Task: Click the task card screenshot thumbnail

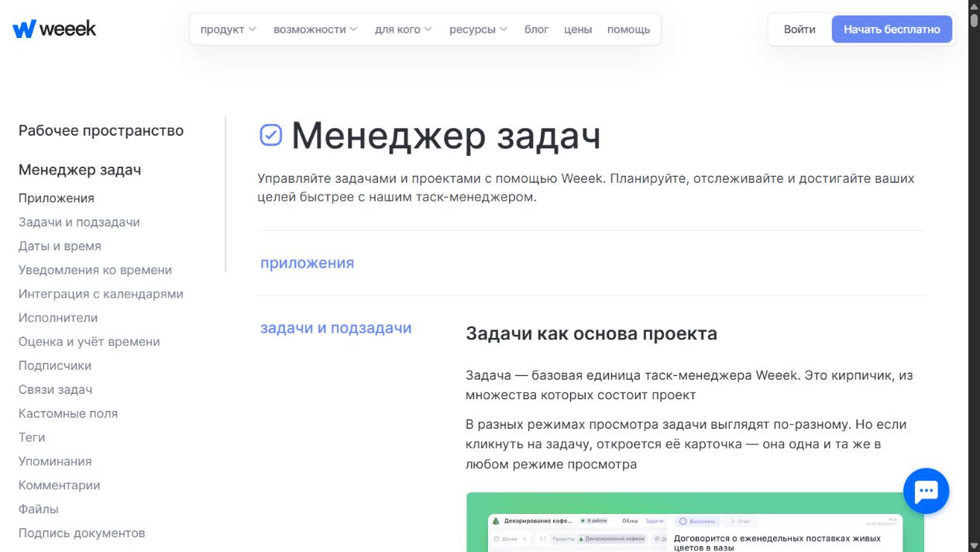Action: coord(695,522)
